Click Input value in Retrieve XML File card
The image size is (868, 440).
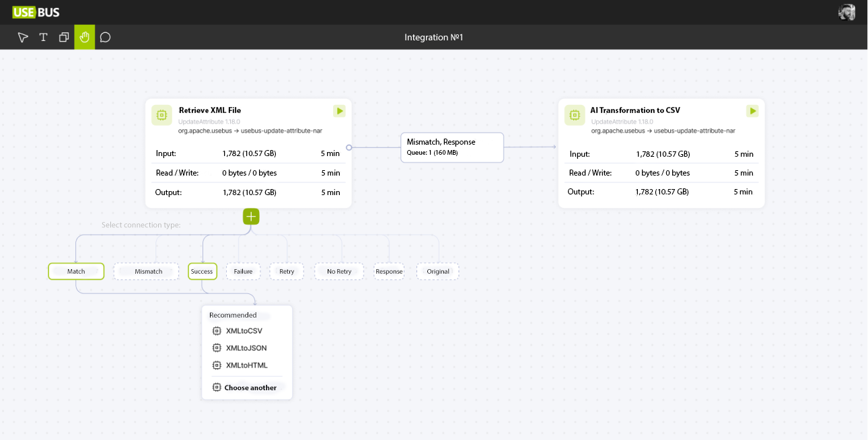click(249, 153)
